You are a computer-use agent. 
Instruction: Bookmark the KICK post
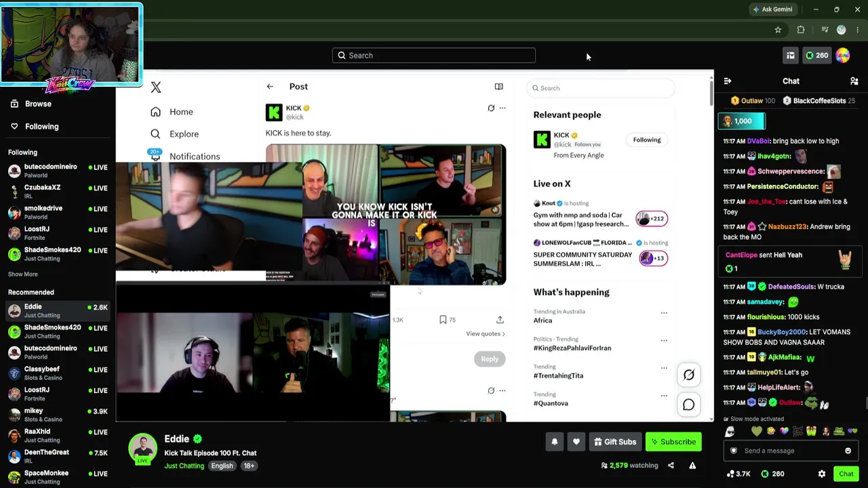[x=443, y=320]
